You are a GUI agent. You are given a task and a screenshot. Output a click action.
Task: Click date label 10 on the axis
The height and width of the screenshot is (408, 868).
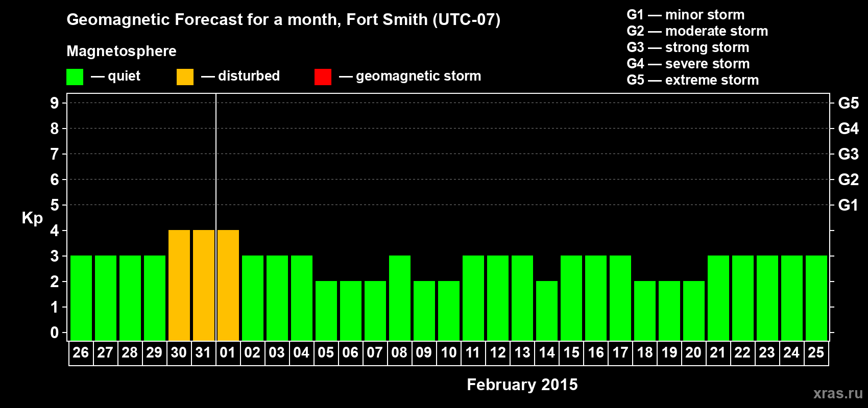coord(449,352)
